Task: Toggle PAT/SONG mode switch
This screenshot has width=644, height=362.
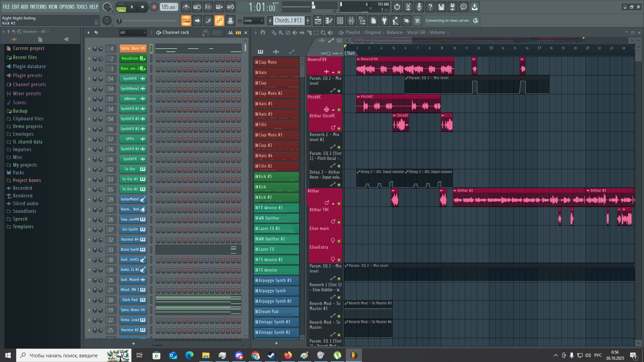Action: point(121,7)
